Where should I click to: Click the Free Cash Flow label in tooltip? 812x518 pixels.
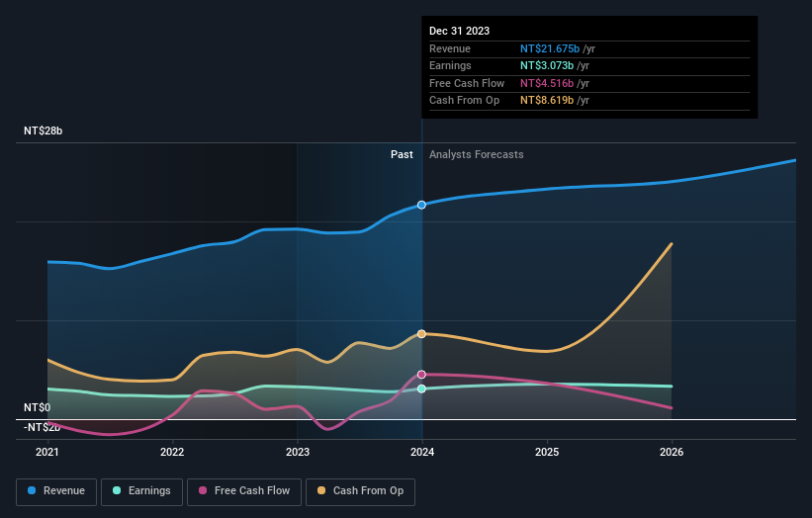[x=467, y=83]
